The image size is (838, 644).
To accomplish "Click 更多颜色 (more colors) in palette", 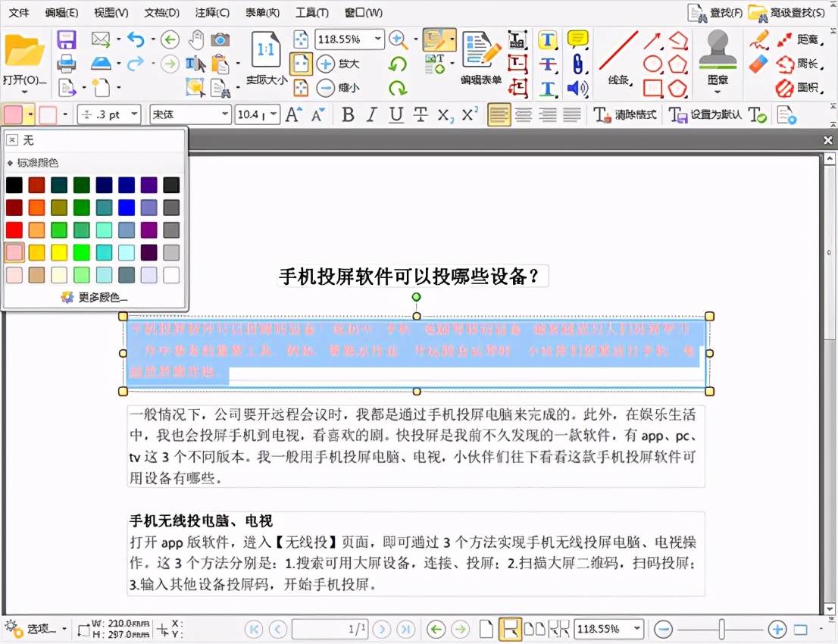I will (95, 297).
